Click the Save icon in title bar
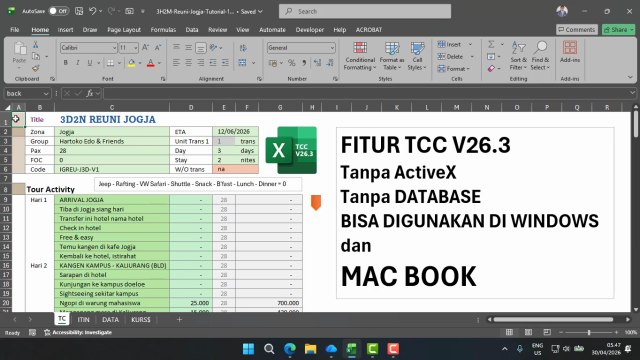 (x=79, y=11)
